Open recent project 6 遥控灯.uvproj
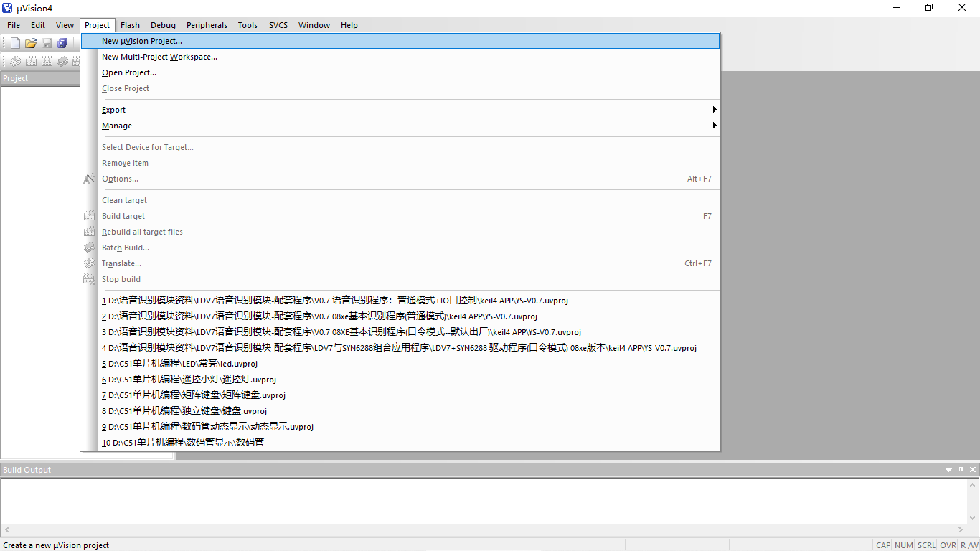 point(400,380)
